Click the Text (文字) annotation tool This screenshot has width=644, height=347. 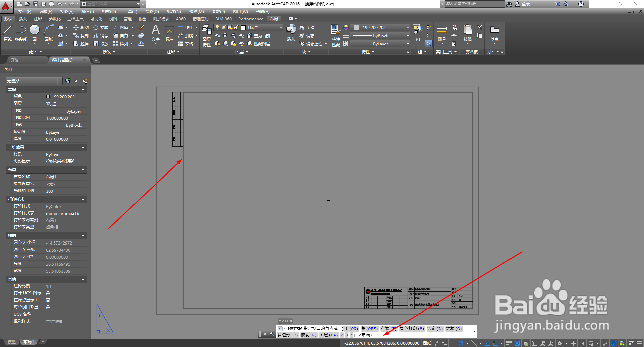point(156,33)
